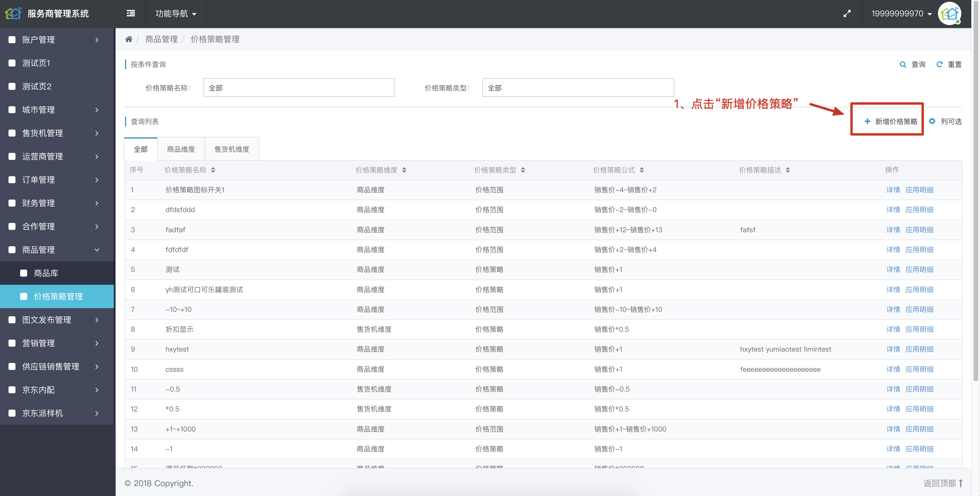The image size is (980, 496).
Task: Click 详情 for row –0.5
Action: (x=893, y=389)
